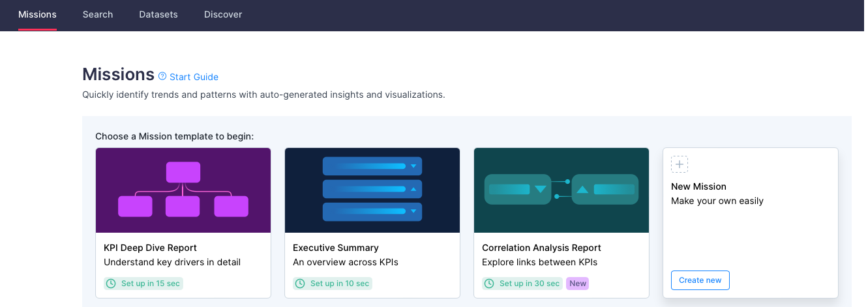Open the Discover tab

point(223,14)
